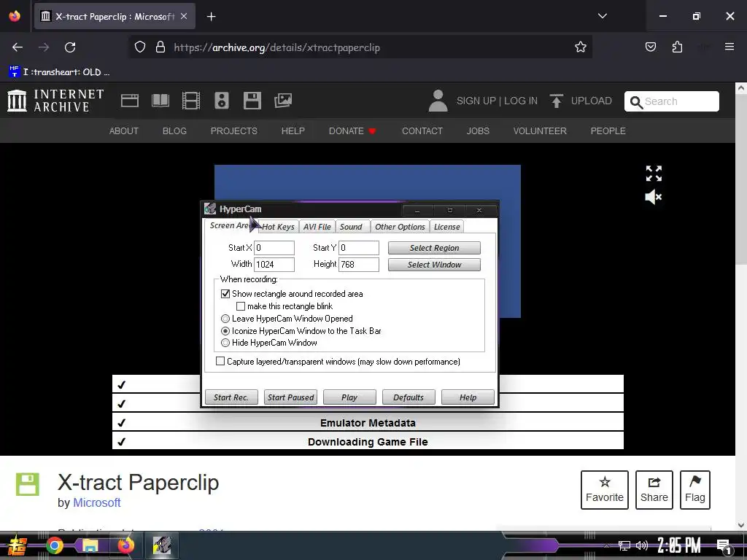Select Iconize HyperCam Window to Task Bar

click(x=225, y=331)
